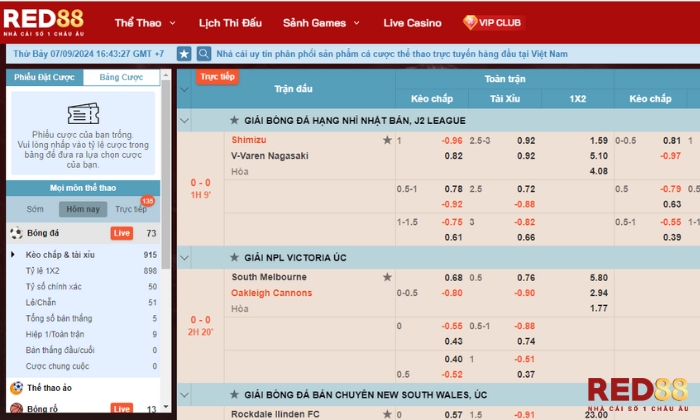Click the soccer ball icon beside Bóng đá
This screenshot has width=700, height=420.
(16, 233)
